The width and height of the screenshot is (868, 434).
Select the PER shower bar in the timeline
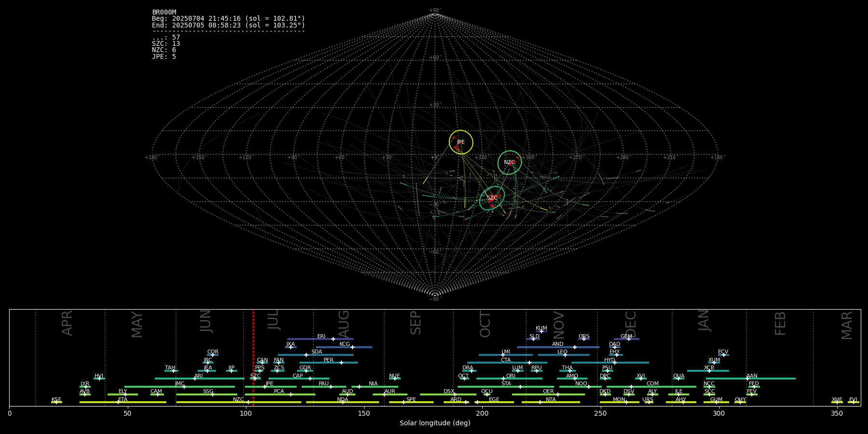tap(328, 363)
